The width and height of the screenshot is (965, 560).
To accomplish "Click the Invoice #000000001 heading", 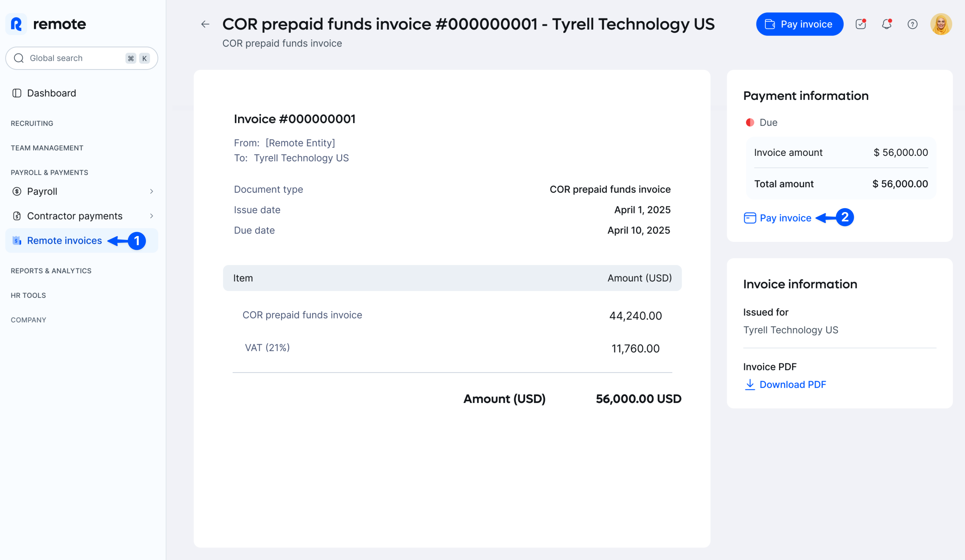I will click(295, 119).
